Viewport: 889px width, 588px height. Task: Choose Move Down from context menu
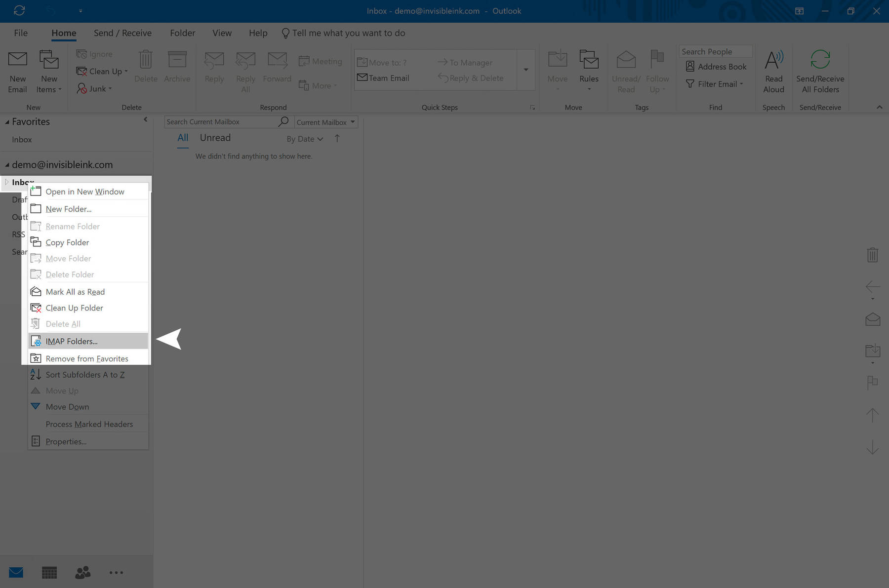88,407
